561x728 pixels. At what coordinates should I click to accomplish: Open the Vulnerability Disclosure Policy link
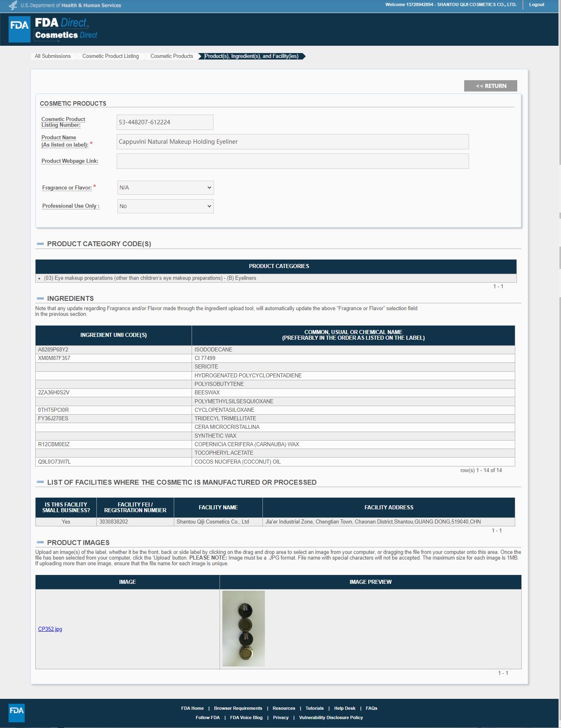pyautogui.click(x=331, y=717)
